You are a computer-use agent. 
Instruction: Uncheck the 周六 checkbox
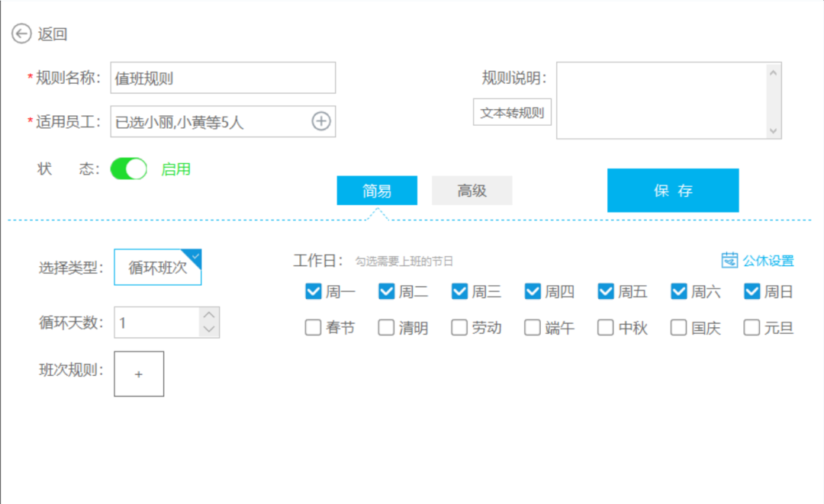coord(678,291)
